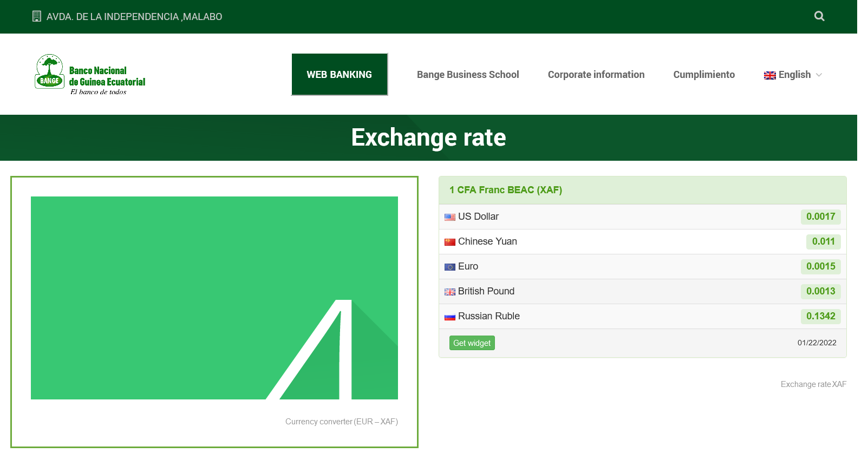The width and height of the screenshot is (868, 466).
Task: Click the Chinese Yuan flag icon
Action: coord(450,242)
